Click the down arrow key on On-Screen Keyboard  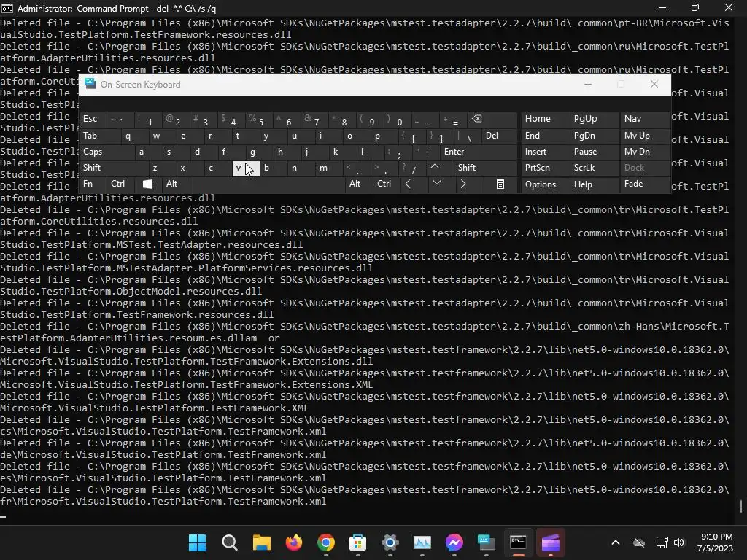tap(436, 184)
